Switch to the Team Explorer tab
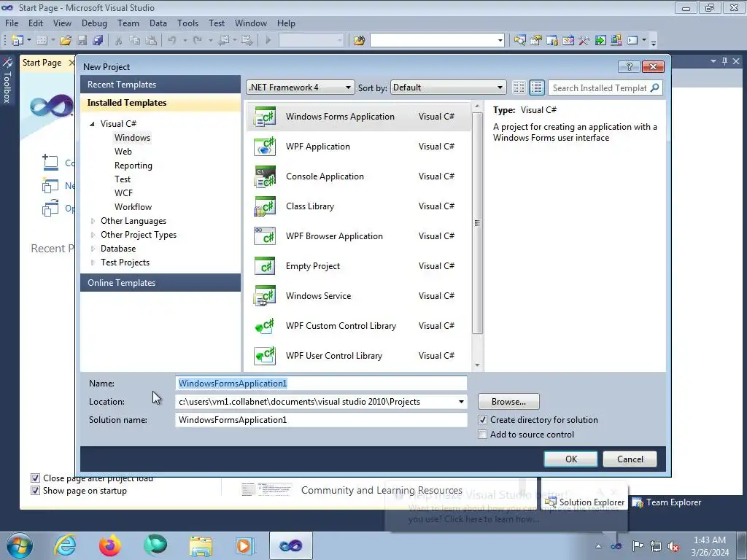The image size is (747, 560). pyautogui.click(x=667, y=502)
